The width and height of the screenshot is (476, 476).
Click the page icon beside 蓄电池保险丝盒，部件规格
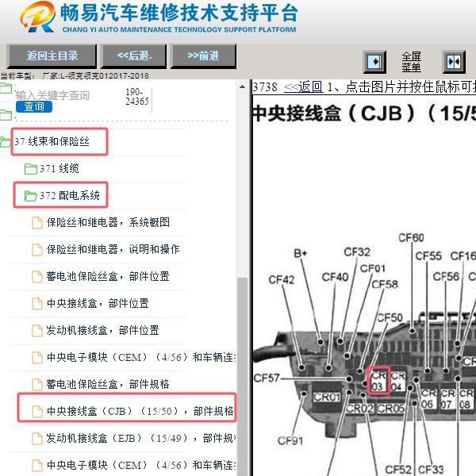click(37, 385)
